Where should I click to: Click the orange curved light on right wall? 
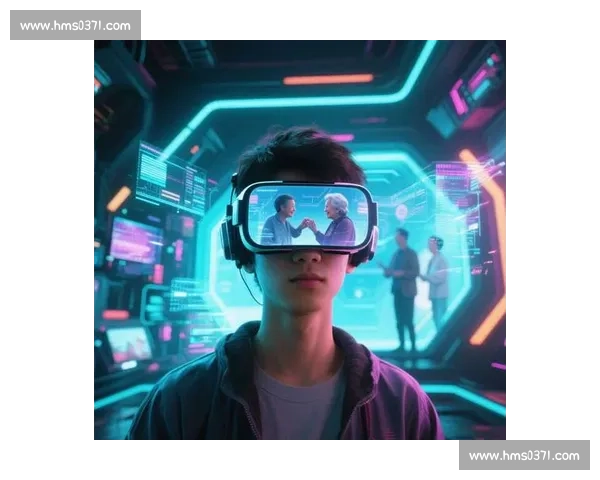490,240
